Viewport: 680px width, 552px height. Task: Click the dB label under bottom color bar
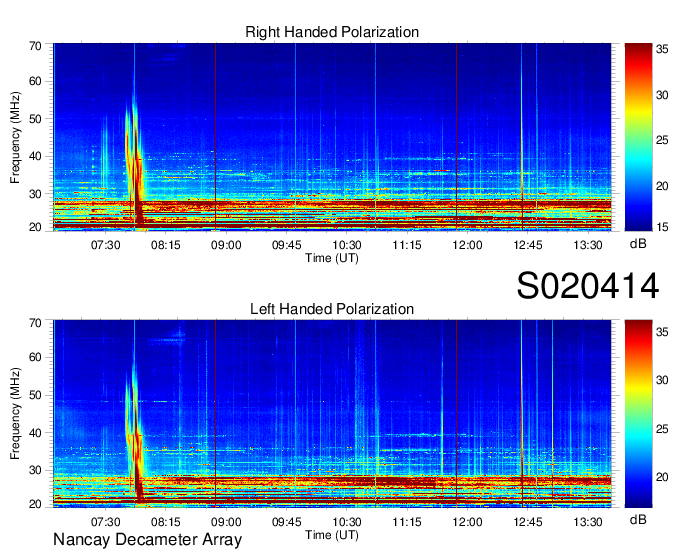(x=638, y=519)
